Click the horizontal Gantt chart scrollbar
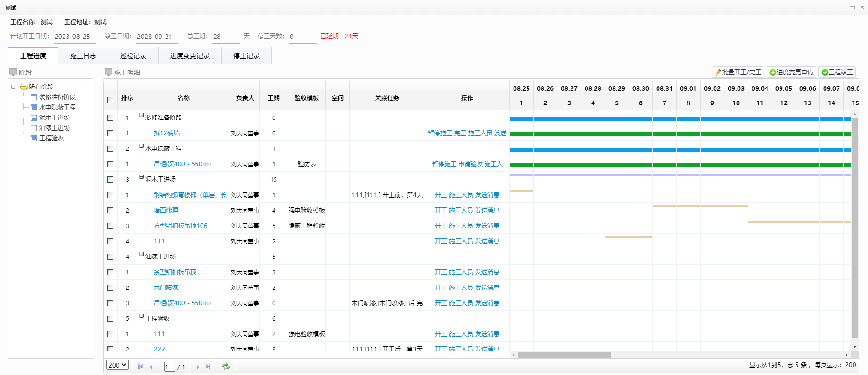This screenshot has height=375, width=868. tap(564, 355)
